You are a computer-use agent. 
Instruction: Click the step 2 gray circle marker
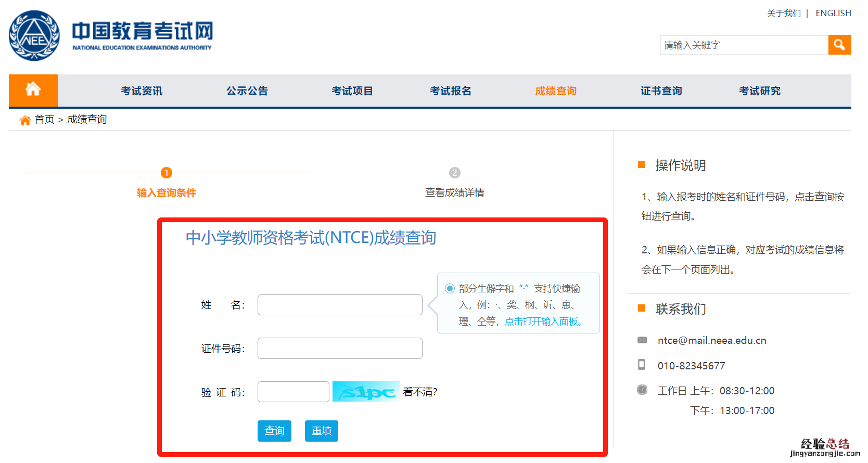[454, 173]
